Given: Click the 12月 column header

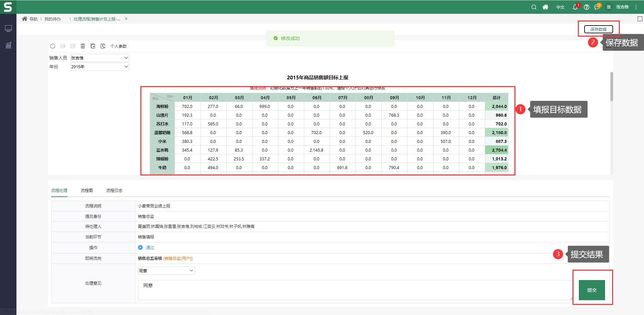Looking at the screenshot, I should click(x=472, y=97).
